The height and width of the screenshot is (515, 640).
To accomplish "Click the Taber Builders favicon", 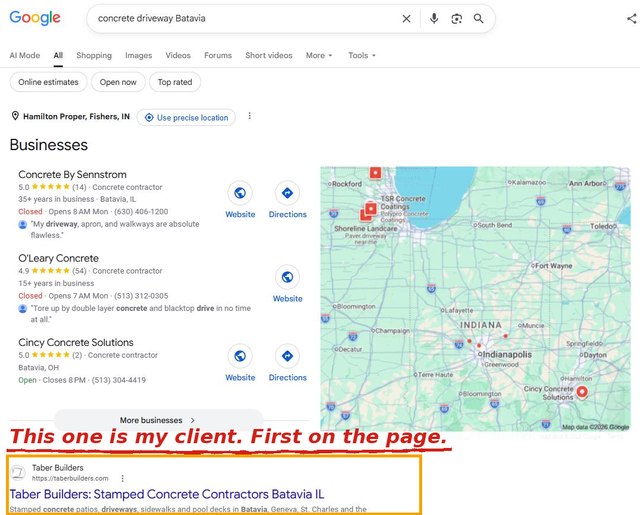I will point(18,473).
